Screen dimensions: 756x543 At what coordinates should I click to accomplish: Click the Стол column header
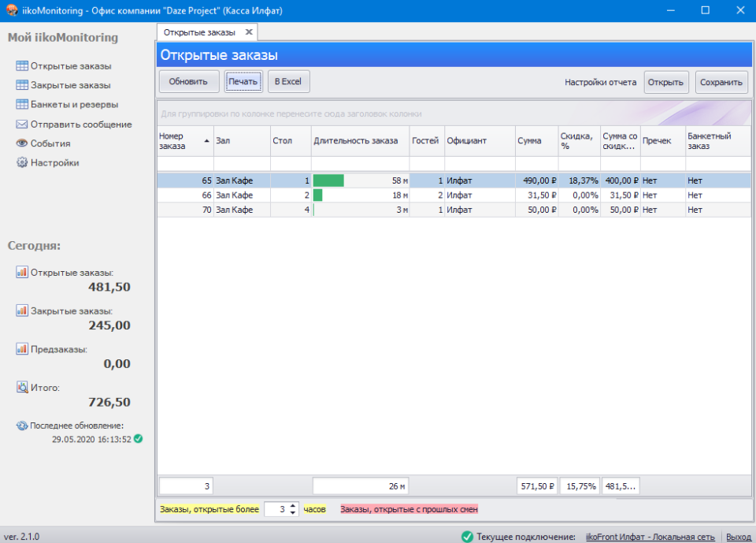[291, 141]
